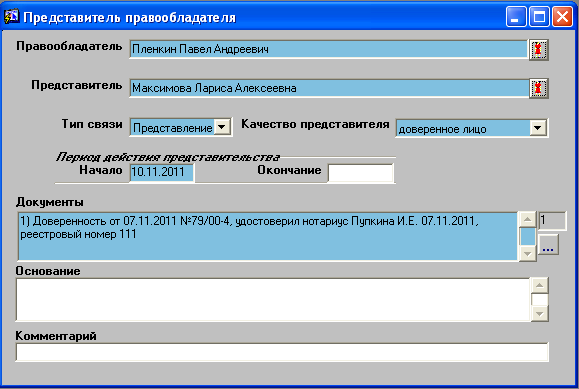This screenshot has height=389, width=579.
Task: Click the Документы label
Action: (x=49, y=202)
